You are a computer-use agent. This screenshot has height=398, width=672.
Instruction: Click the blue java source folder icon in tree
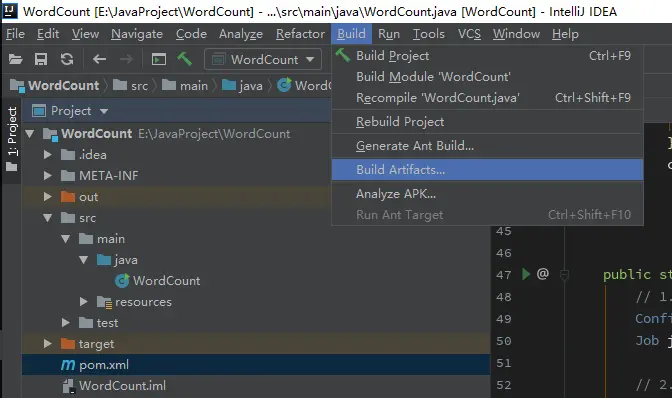pyautogui.click(x=104, y=260)
